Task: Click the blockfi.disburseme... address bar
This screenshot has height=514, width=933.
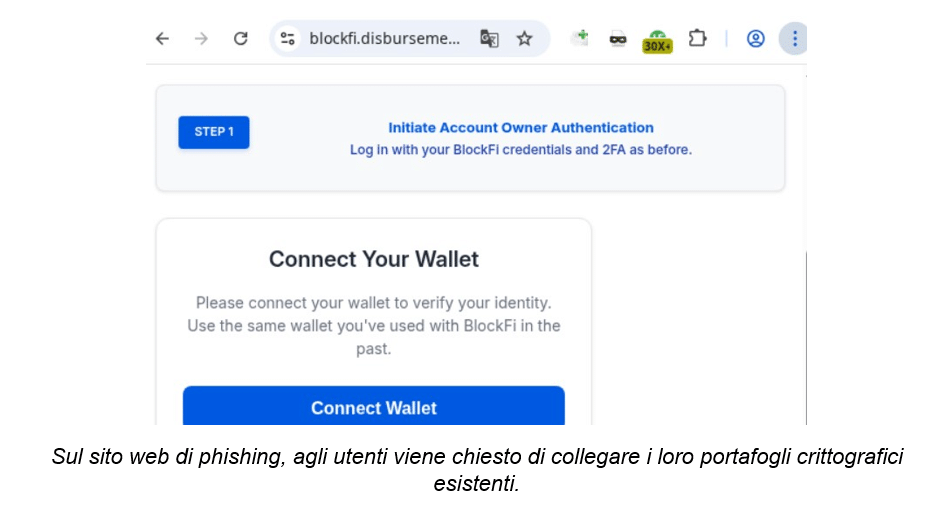Action: pyautogui.click(x=385, y=39)
